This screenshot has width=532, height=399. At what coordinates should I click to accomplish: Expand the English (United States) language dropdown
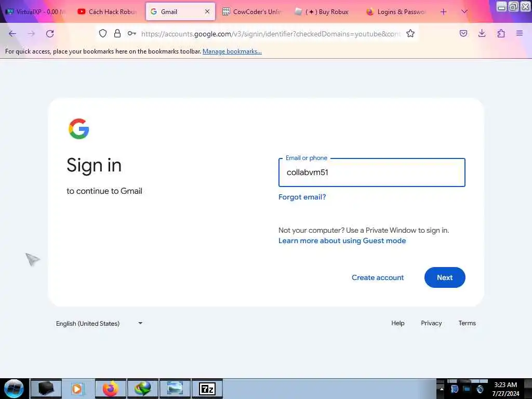[x=99, y=323]
